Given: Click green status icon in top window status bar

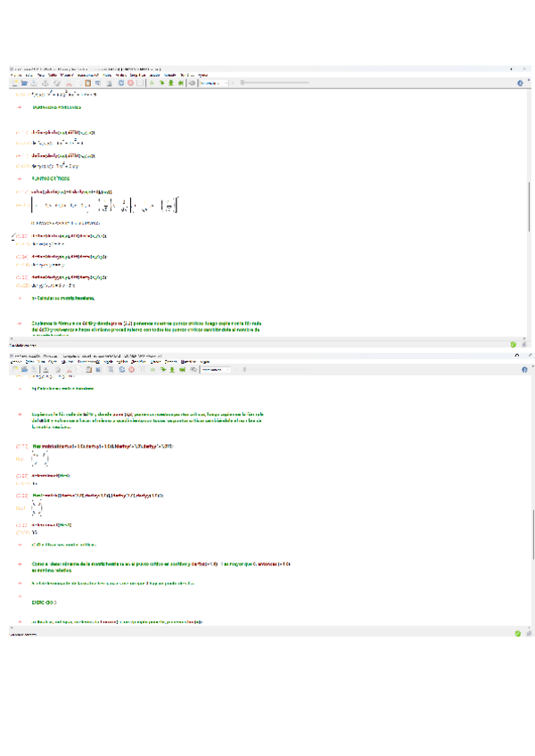Looking at the screenshot, I should tap(514, 344).
